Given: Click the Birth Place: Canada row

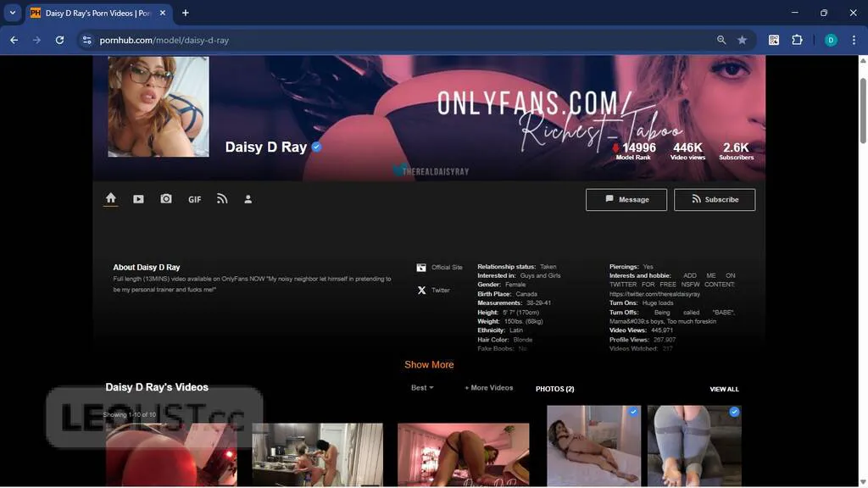Looking at the screenshot, I should 507,294.
